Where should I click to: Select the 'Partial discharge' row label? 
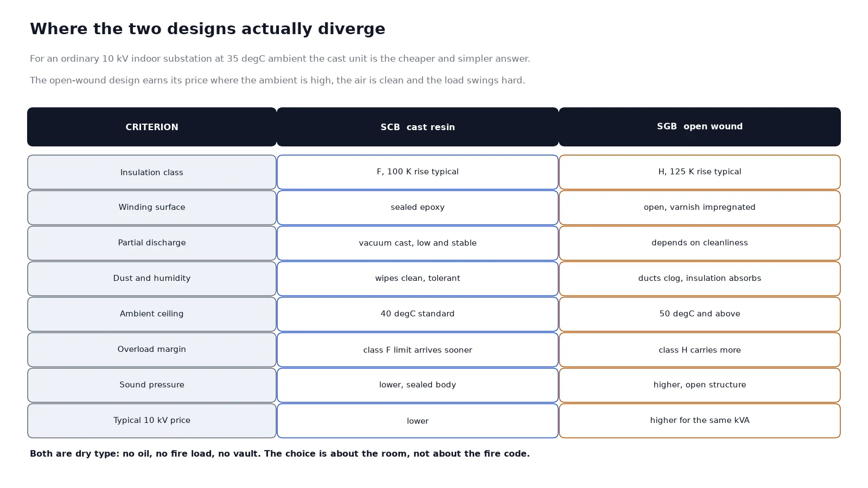152,243
